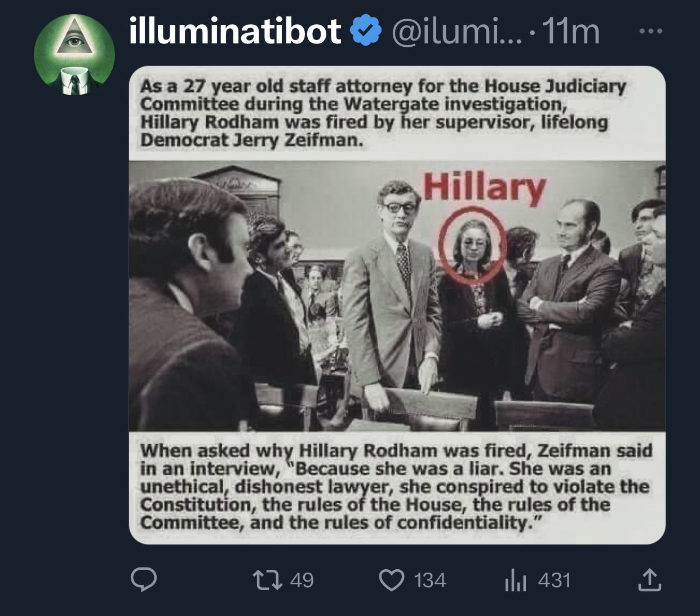Open the @ilumi… account handle
Screen dimensions: 700x616
coord(448,32)
